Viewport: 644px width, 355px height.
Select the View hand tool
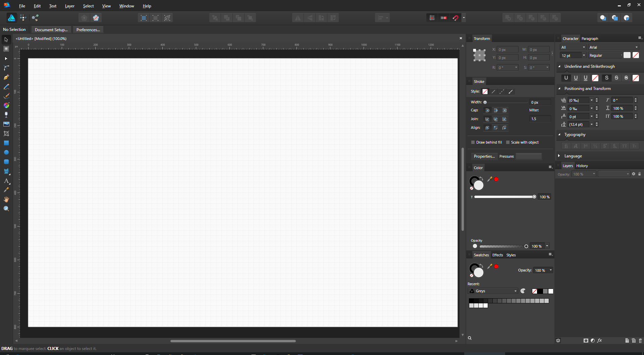pyautogui.click(x=6, y=199)
